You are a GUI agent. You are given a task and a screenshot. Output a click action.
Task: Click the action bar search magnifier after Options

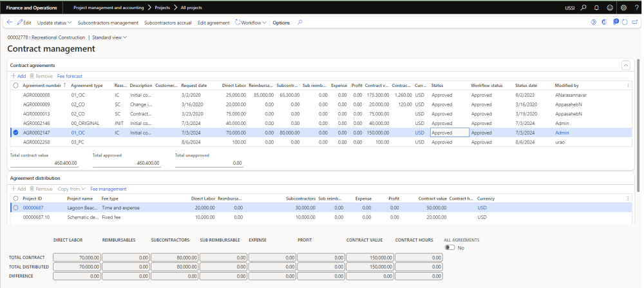tap(300, 23)
